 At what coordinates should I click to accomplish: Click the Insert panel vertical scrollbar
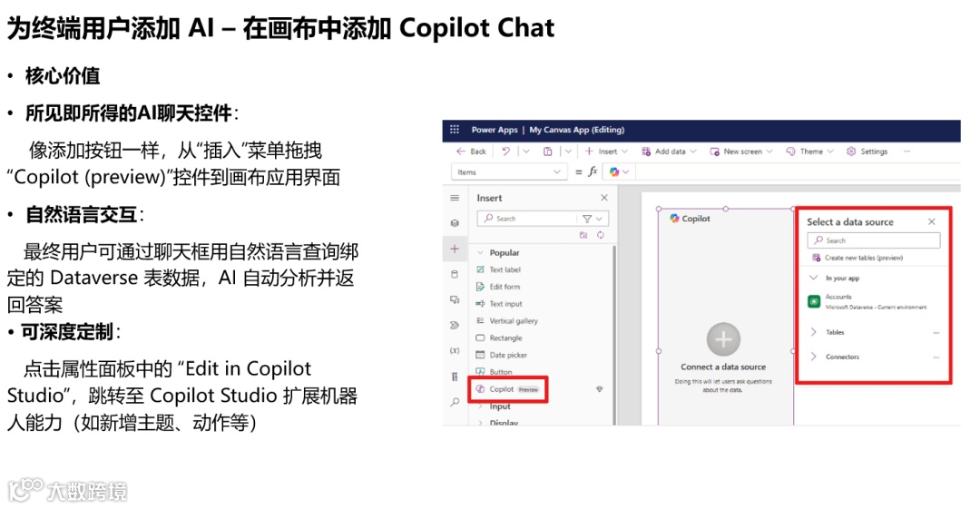coord(613,335)
